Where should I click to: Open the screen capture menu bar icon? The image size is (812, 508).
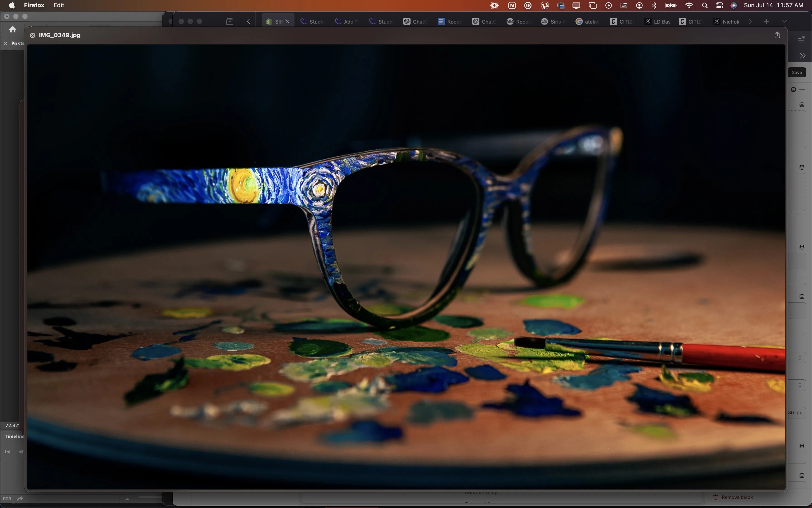[x=561, y=5]
